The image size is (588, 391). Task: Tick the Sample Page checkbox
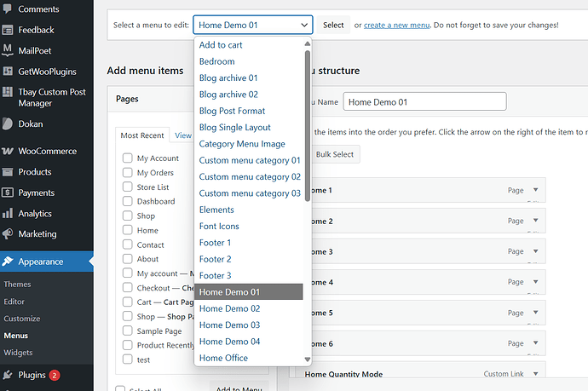point(128,331)
